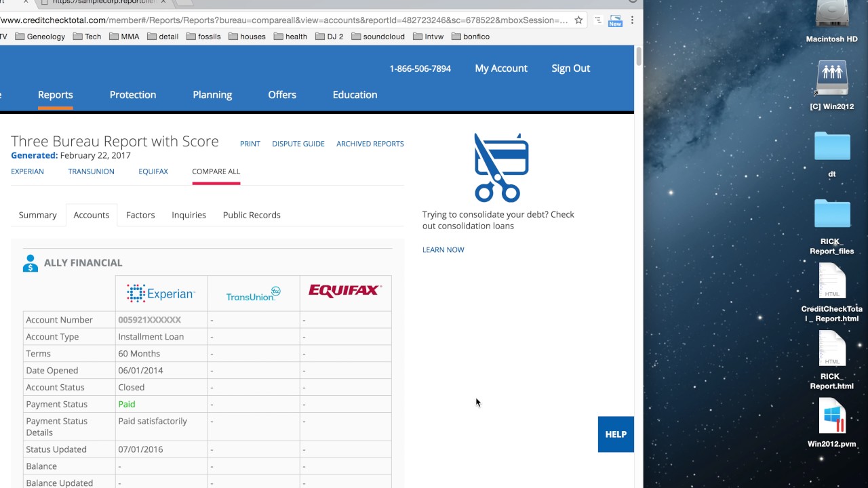868x488 pixels.
Task: Open the DISPUTE GUIDE link
Action: tap(298, 144)
